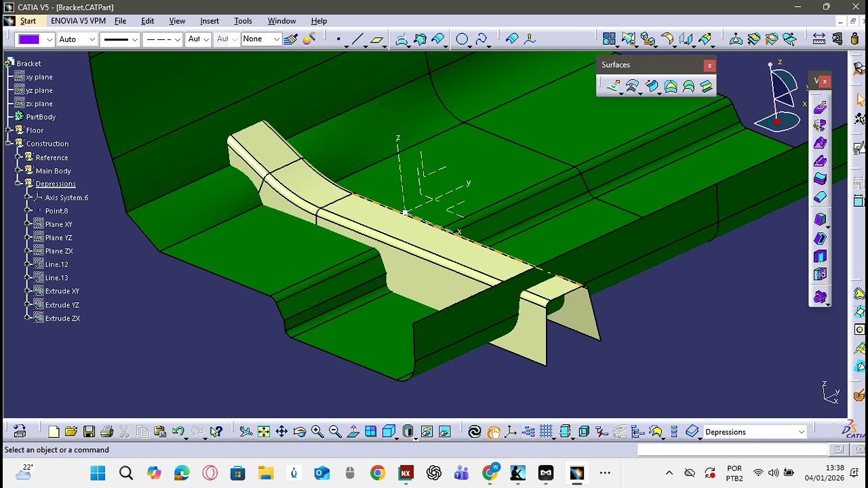Close the Surfaces floating toolbar
This screenshot has width=868, height=488.
point(709,65)
